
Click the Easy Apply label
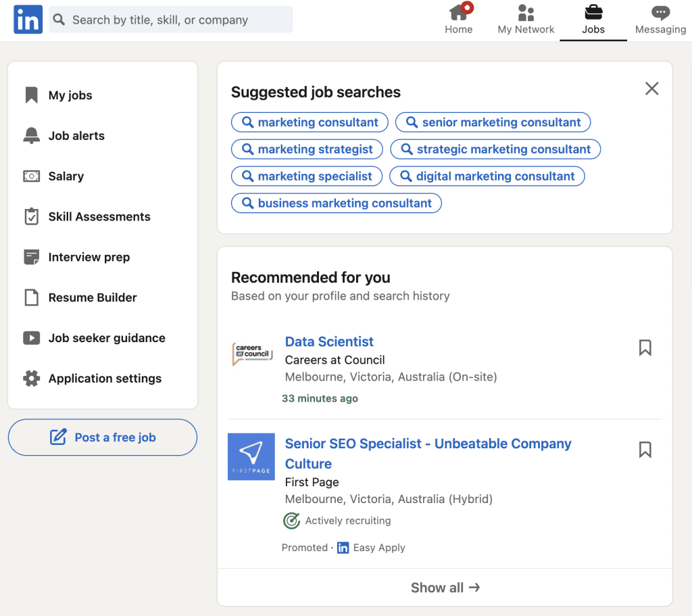(x=379, y=548)
